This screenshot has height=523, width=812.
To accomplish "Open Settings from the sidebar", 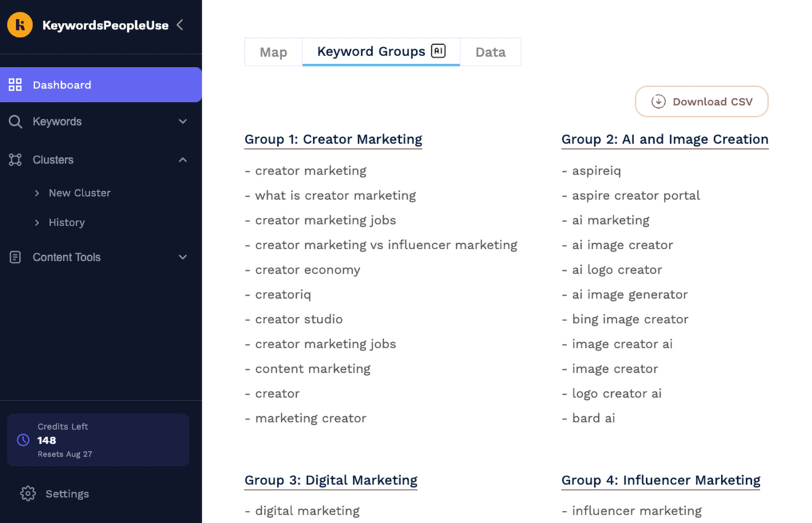I will point(67,494).
